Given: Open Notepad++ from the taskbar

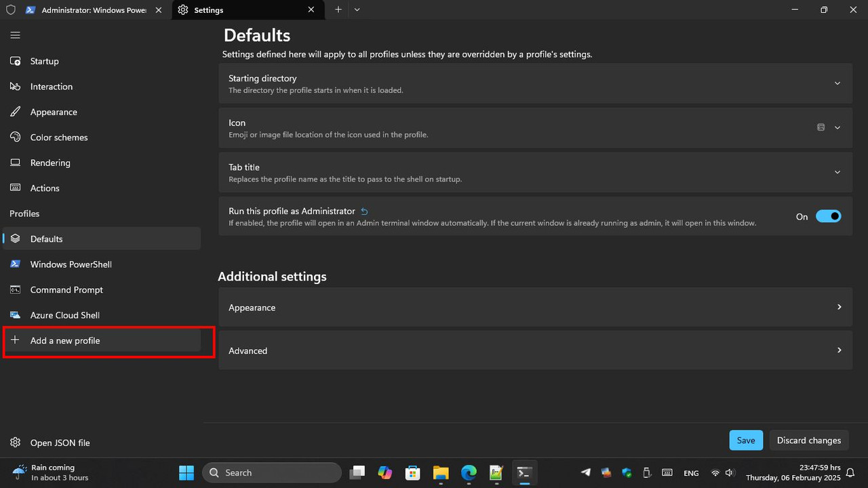Looking at the screenshot, I should pos(496,472).
